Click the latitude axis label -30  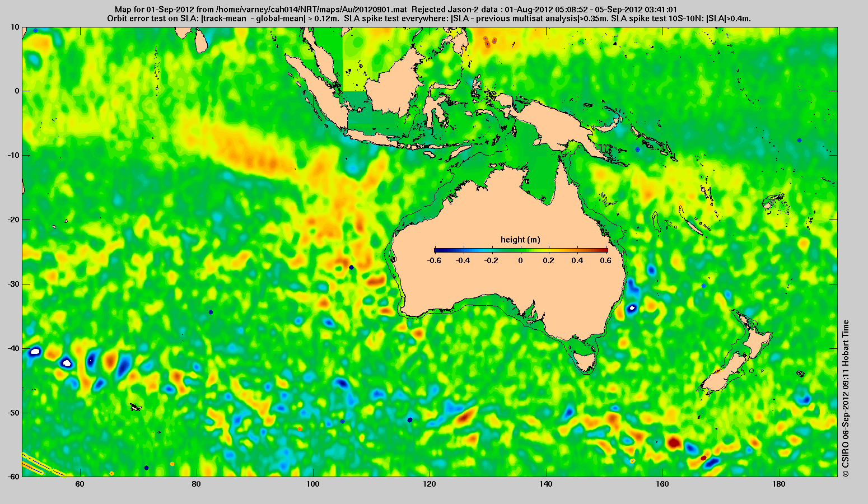(13, 284)
